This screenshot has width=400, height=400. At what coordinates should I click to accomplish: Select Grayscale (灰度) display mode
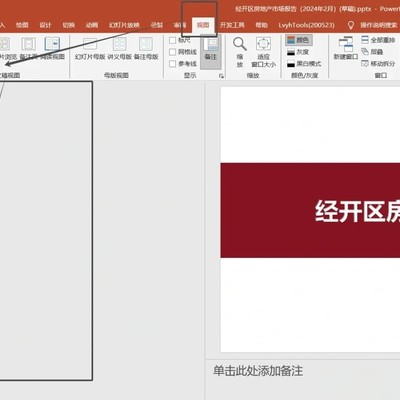point(298,52)
